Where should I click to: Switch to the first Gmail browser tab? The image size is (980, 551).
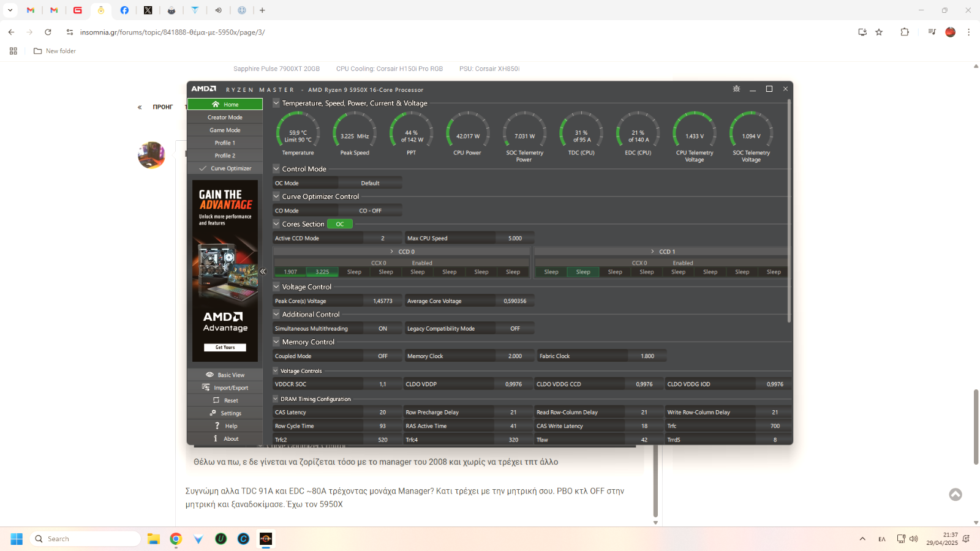pos(31,10)
